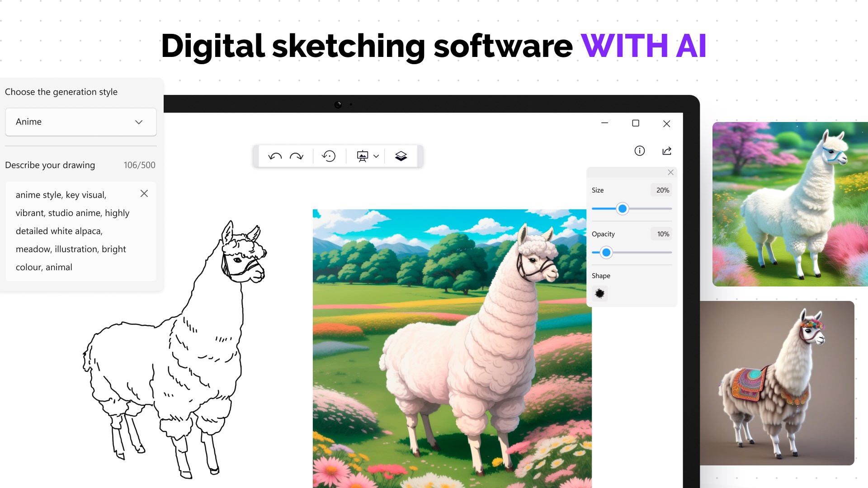
Task: Click the info icon near the top right
Action: pos(639,151)
